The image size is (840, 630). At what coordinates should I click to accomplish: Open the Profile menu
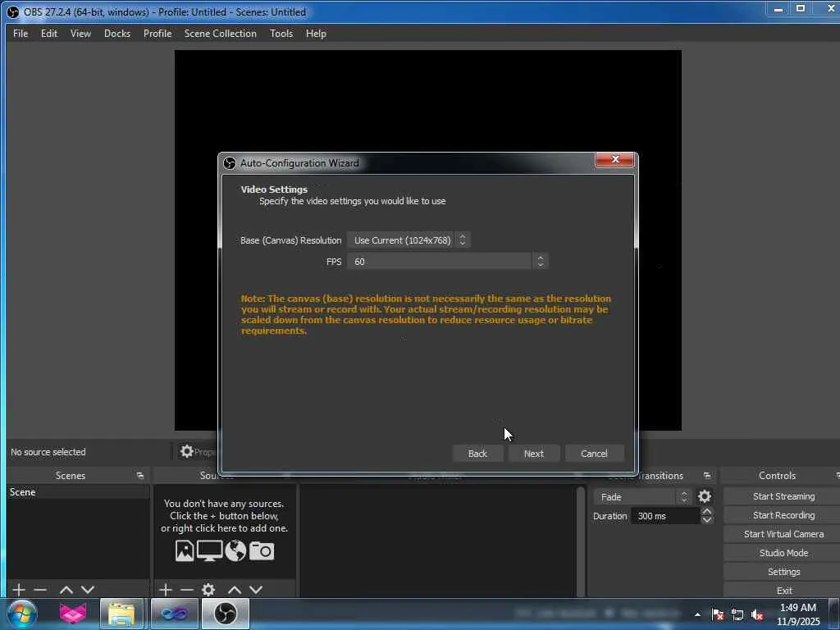pyautogui.click(x=157, y=33)
